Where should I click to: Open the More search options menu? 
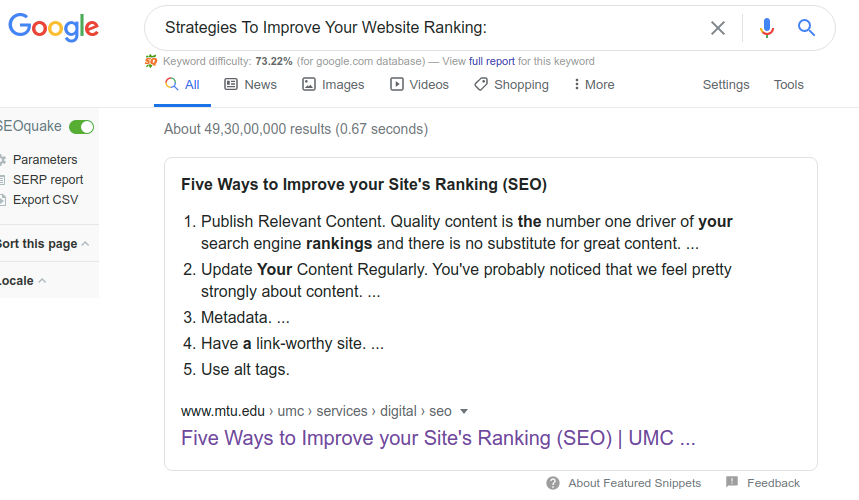pyautogui.click(x=594, y=85)
